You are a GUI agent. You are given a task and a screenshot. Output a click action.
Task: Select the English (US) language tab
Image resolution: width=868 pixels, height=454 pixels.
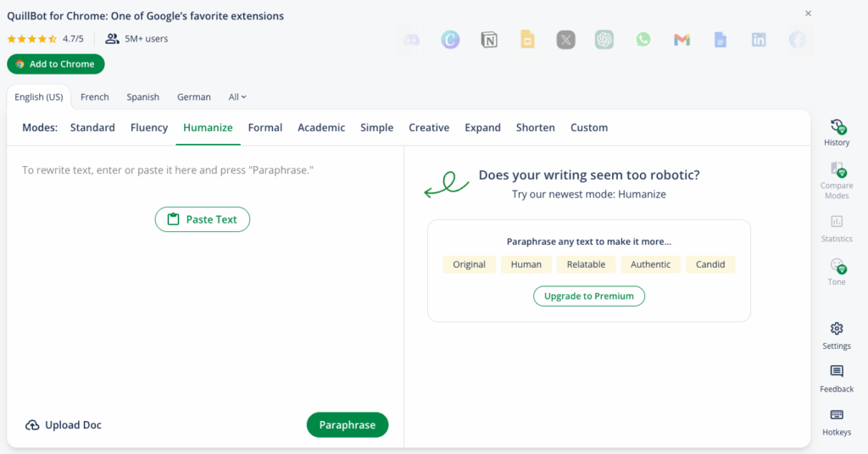(x=39, y=97)
